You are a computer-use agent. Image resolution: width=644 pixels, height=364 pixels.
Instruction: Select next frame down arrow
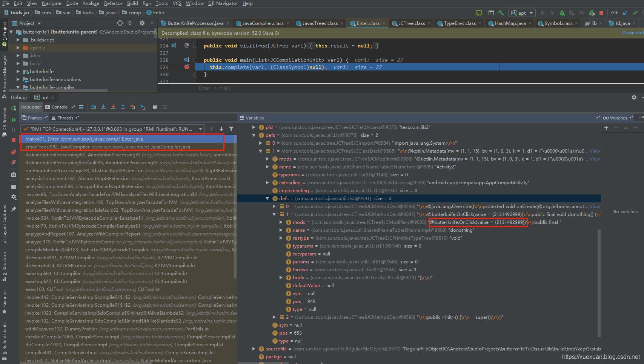tap(221, 129)
